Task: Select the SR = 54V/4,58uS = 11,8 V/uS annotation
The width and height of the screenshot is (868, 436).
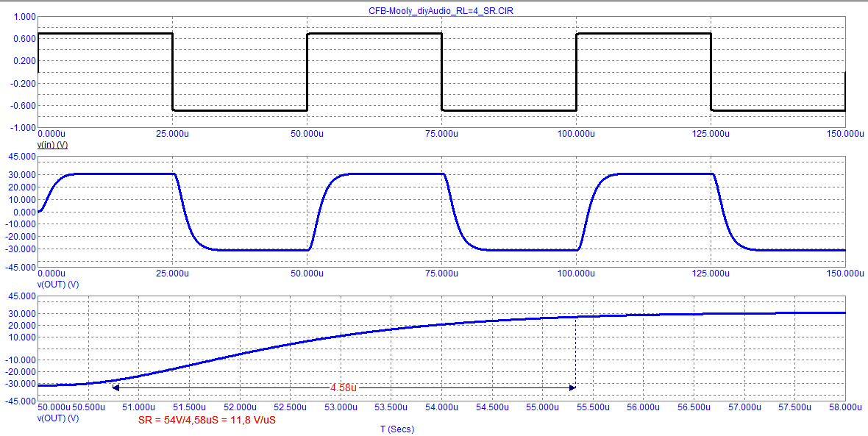Action: click(x=207, y=420)
